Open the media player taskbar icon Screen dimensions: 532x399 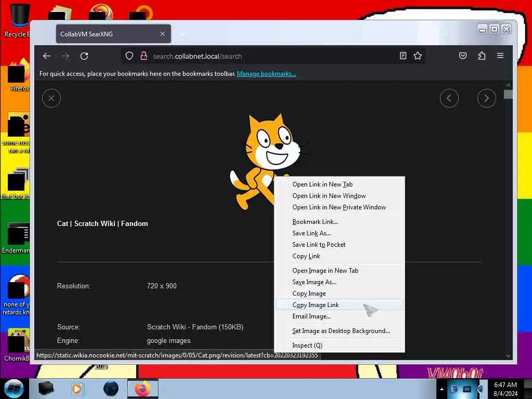(x=77, y=389)
